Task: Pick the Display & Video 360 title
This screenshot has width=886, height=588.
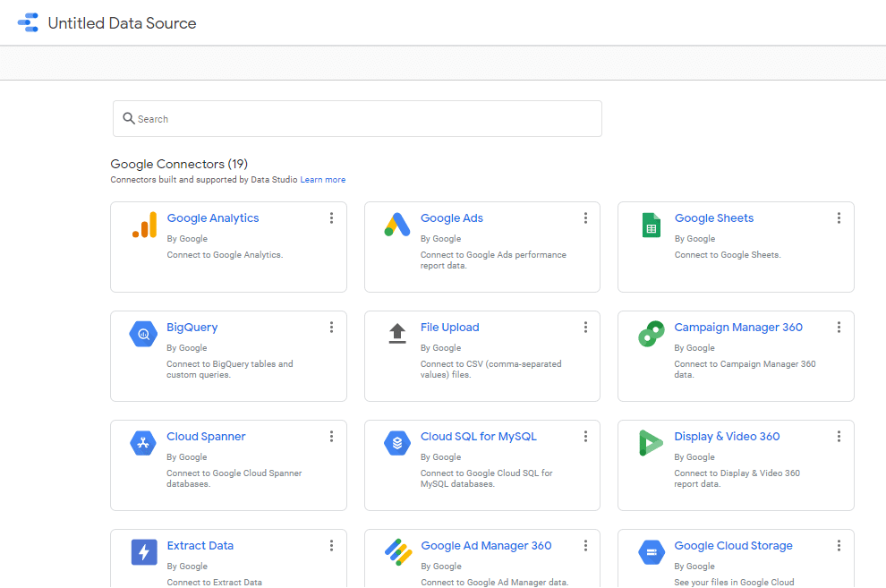Action: tap(727, 436)
